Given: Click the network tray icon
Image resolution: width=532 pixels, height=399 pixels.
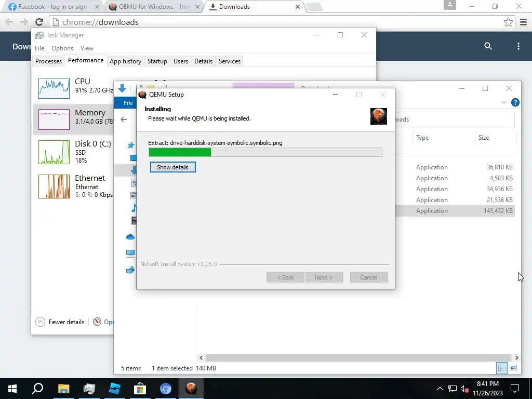Looking at the screenshot, I should [x=453, y=389].
